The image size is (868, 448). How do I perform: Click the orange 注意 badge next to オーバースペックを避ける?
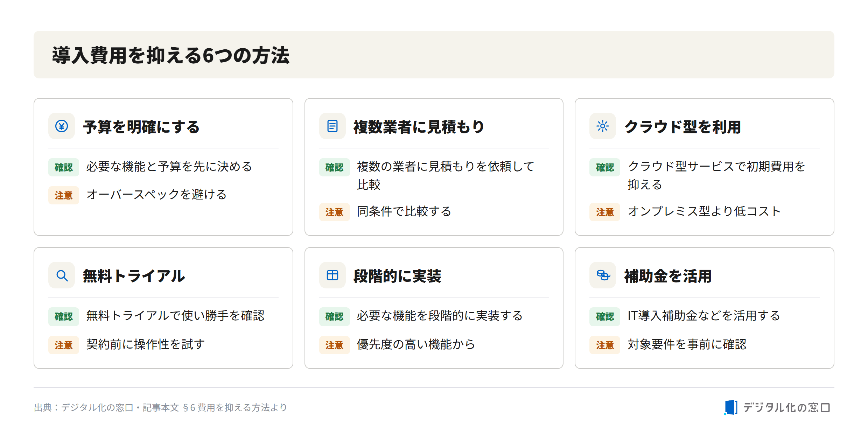64,195
